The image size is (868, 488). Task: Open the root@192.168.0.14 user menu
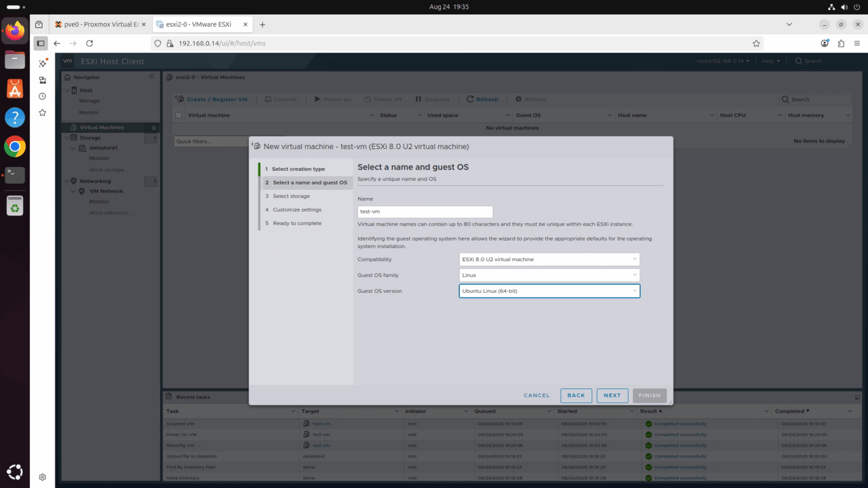click(724, 61)
